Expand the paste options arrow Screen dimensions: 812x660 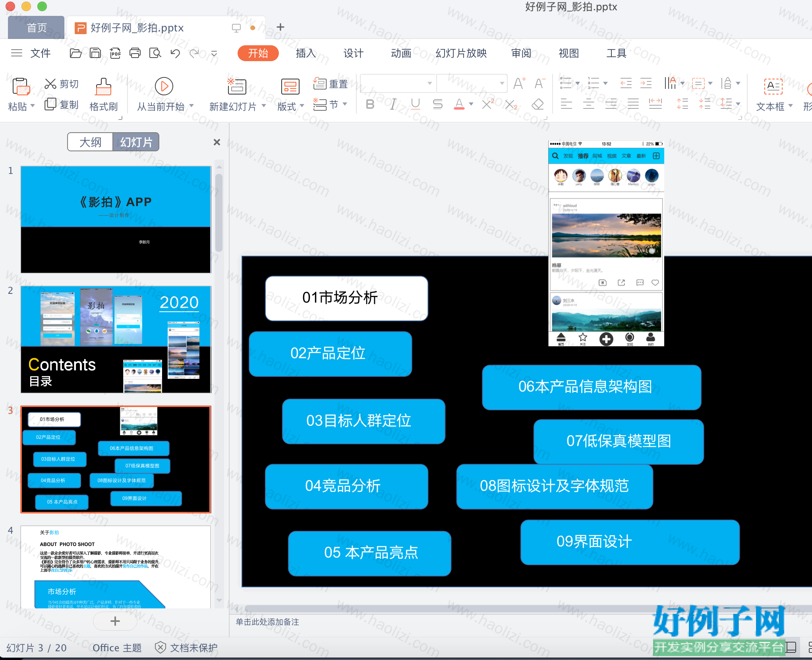click(x=33, y=106)
